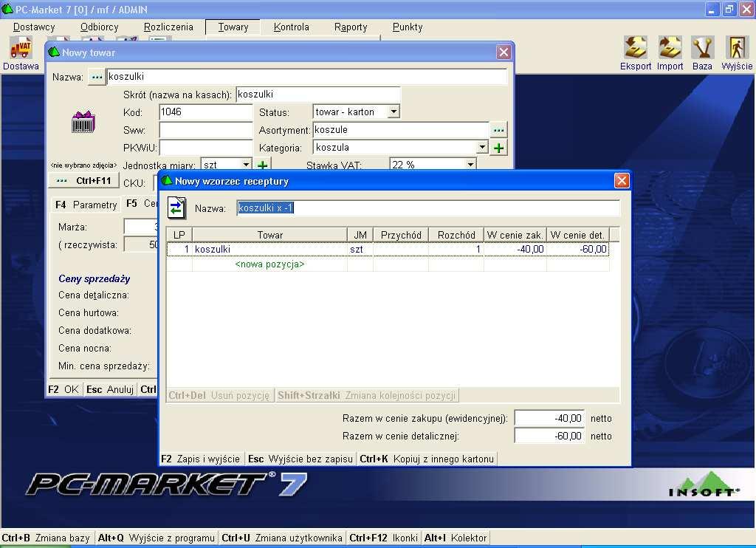Click the szt cell in JM column

pos(360,250)
